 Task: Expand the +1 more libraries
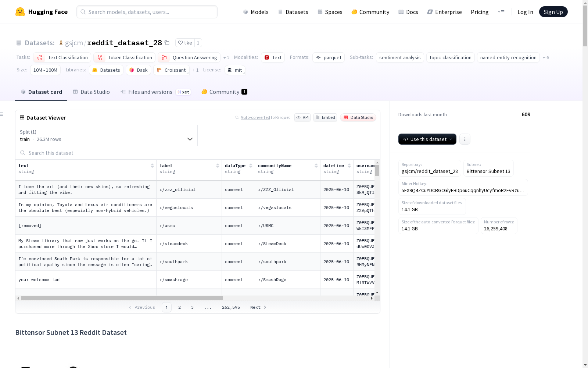click(196, 70)
